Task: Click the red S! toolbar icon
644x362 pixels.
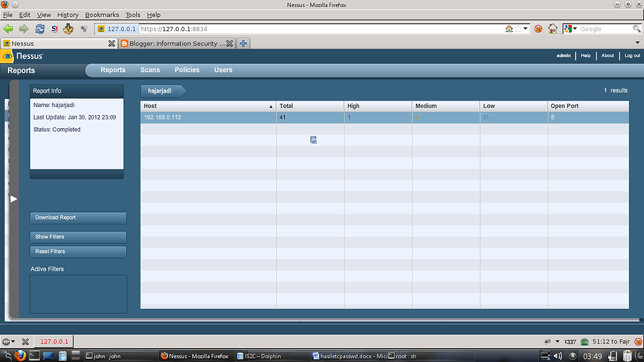Action: (55, 29)
